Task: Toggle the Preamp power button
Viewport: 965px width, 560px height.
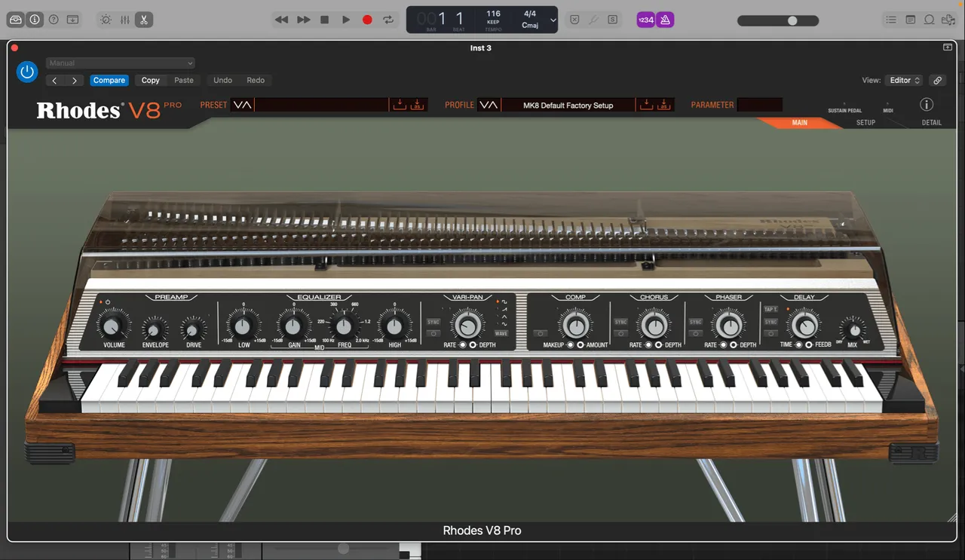Action: [x=108, y=301]
